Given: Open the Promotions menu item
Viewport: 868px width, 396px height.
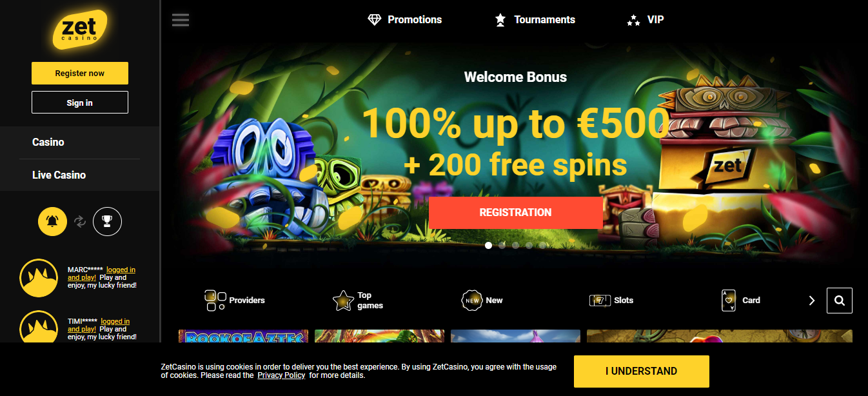Looking at the screenshot, I should (405, 20).
